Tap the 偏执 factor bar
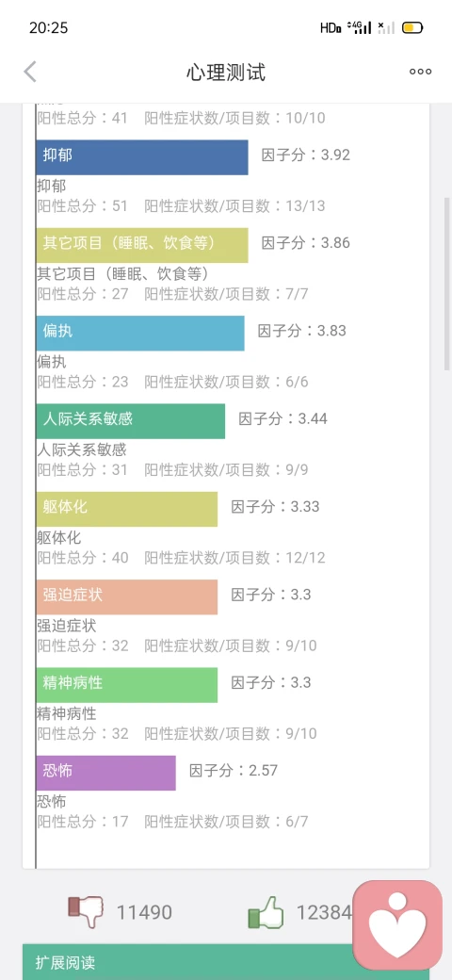Screen dimensions: 452x980 click(x=140, y=334)
